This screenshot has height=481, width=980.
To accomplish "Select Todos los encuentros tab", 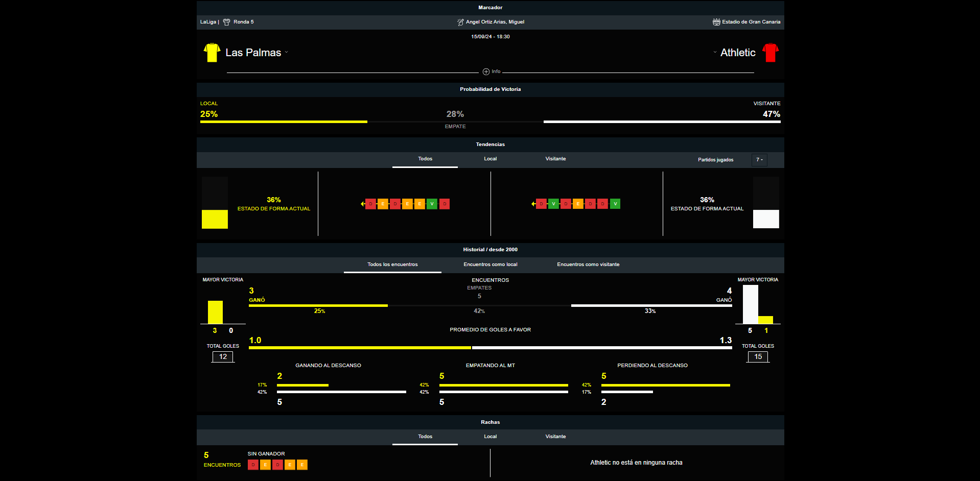I will point(392,264).
